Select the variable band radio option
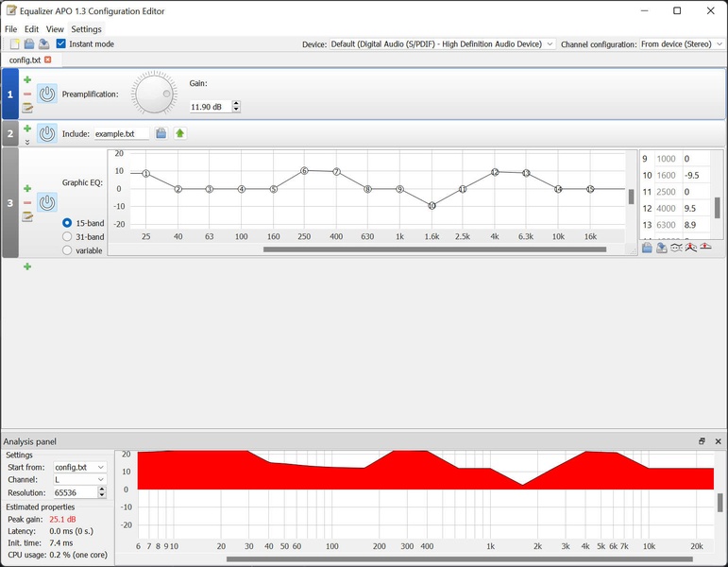The image size is (728, 567). [x=67, y=250]
